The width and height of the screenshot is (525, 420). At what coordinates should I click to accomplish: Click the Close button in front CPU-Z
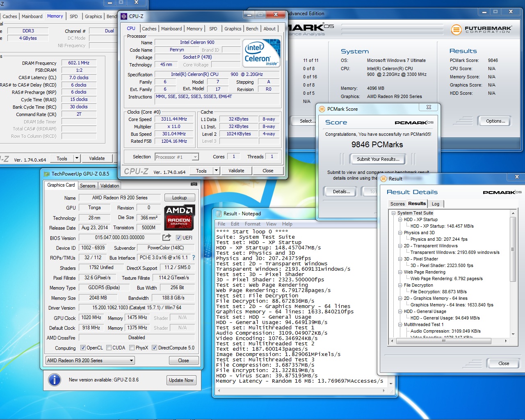click(268, 171)
